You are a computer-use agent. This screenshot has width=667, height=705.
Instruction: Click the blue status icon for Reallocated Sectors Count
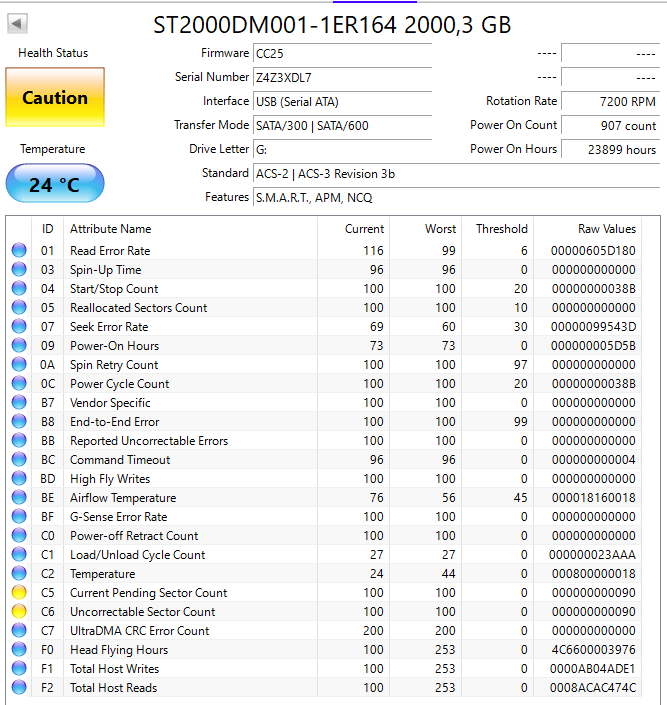point(19,308)
